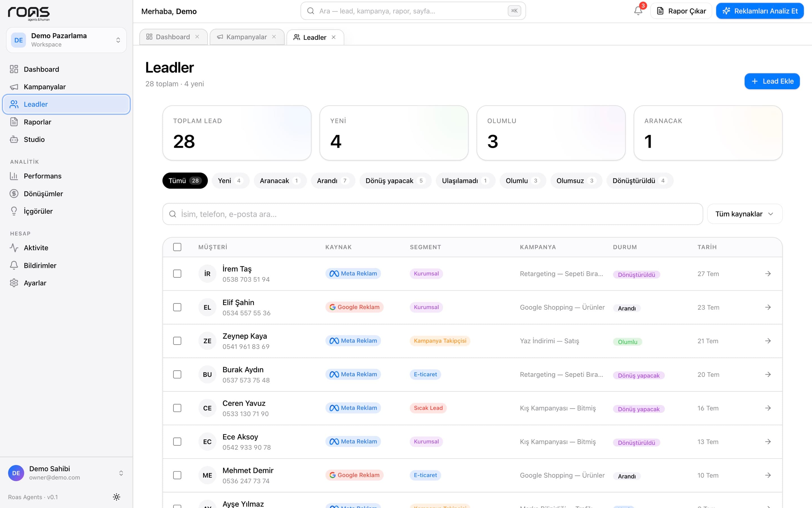Check the Burak Aydın row checkbox
The image size is (812, 508).
[177, 375]
